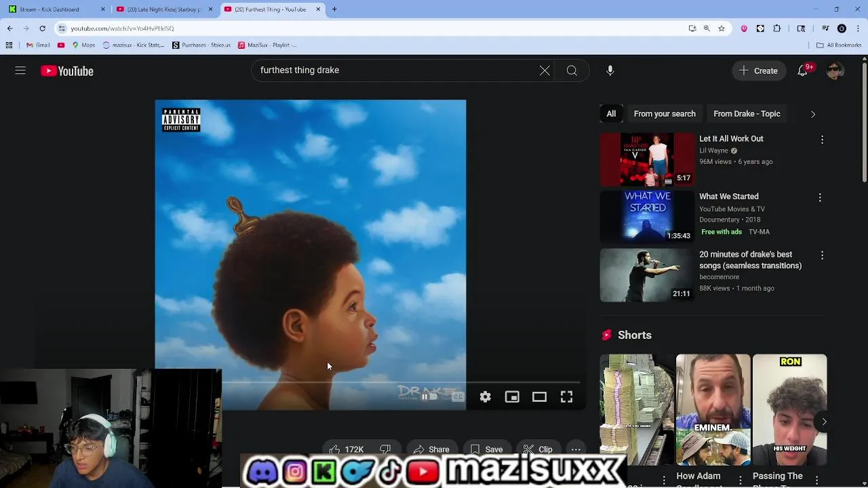Viewport: 868px width, 488px height.
Task: Play 20 minutes of drake's best songs
Action: click(647, 275)
